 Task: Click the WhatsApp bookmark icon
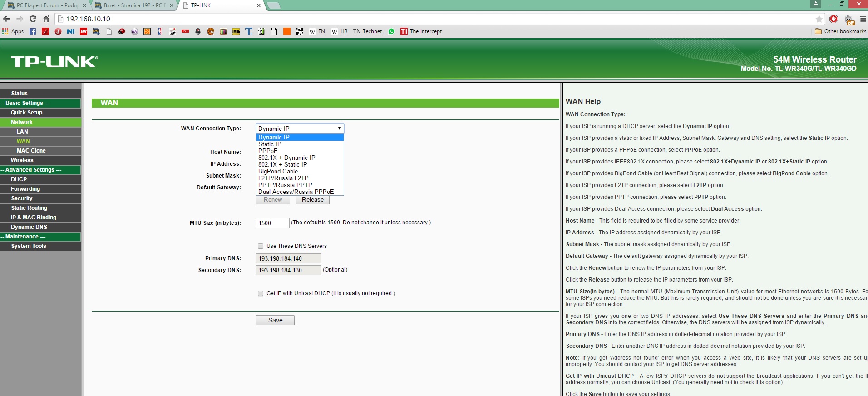click(x=391, y=31)
